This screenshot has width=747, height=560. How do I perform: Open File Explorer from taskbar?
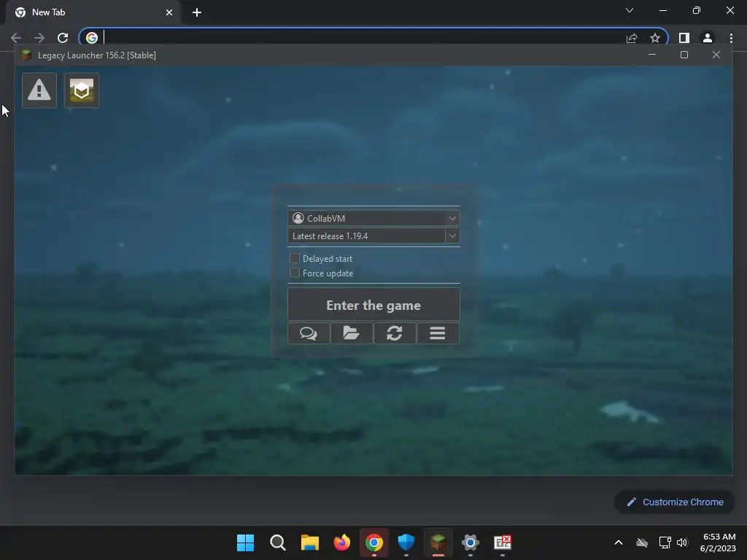click(309, 542)
